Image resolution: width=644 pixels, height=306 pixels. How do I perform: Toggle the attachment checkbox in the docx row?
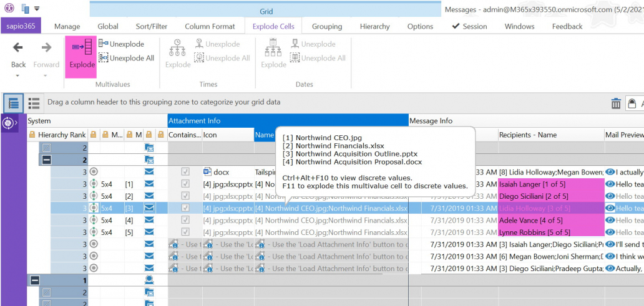(x=185, y=172)
